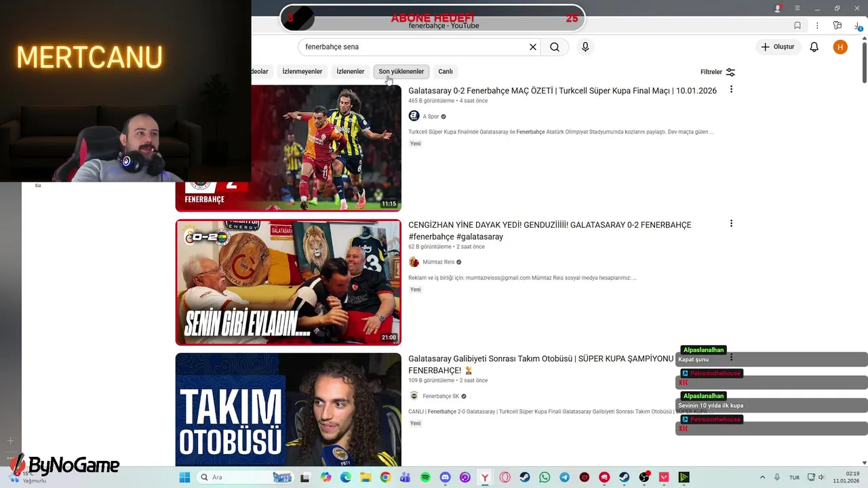Start voice search with the microphone icon

click(585, 47)
